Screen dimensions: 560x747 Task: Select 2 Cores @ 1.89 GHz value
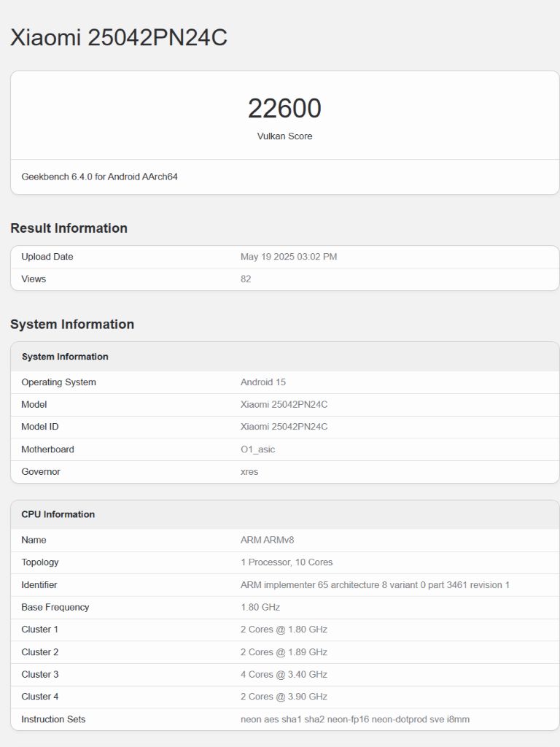point(284,652)
